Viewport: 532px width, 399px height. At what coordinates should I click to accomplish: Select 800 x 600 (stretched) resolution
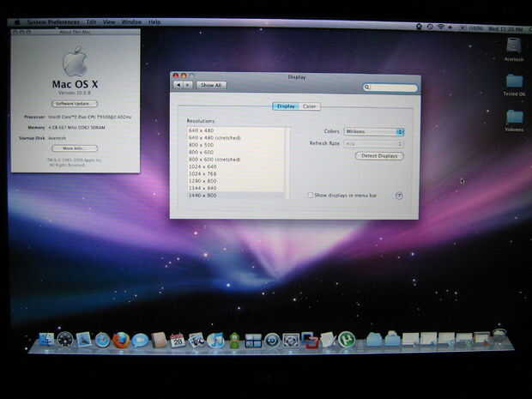[235, 160]
